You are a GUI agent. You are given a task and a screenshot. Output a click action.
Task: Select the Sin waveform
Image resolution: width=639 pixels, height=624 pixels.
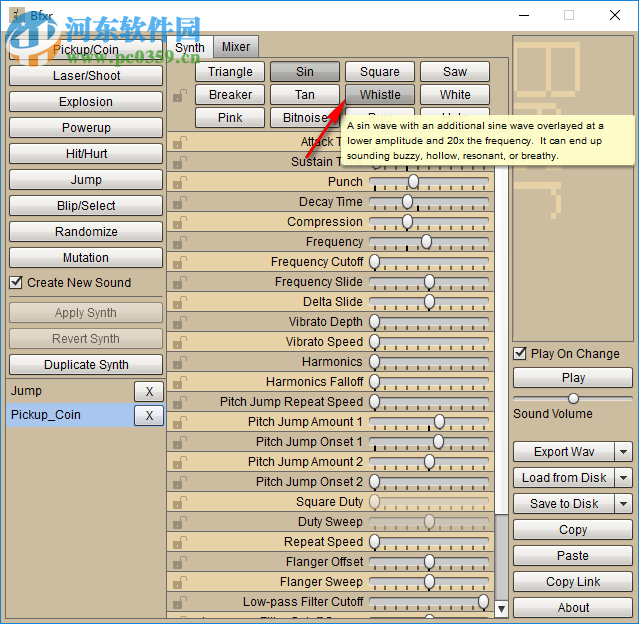pyautogui.click(x=304, y=72)
